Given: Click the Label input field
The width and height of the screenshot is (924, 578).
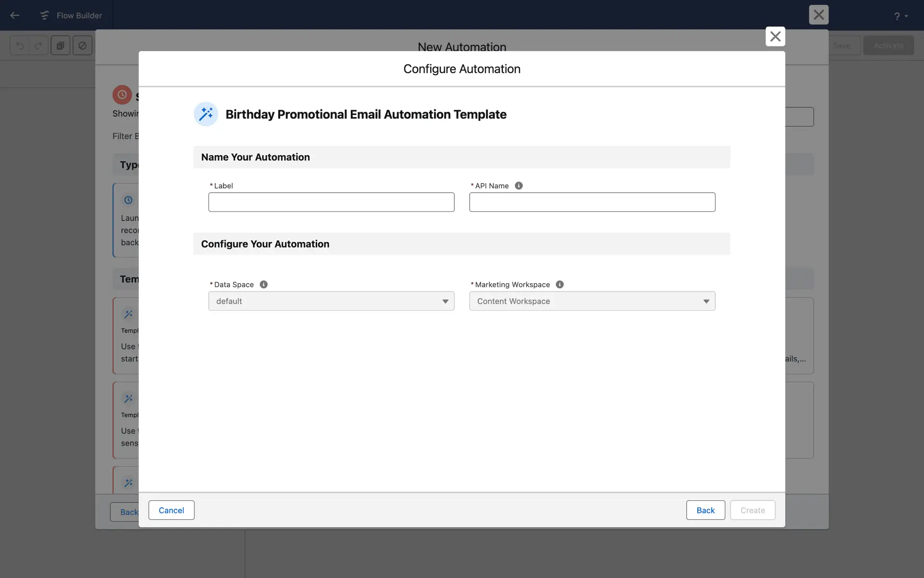Looking at the screenshot, I should 331,202.
